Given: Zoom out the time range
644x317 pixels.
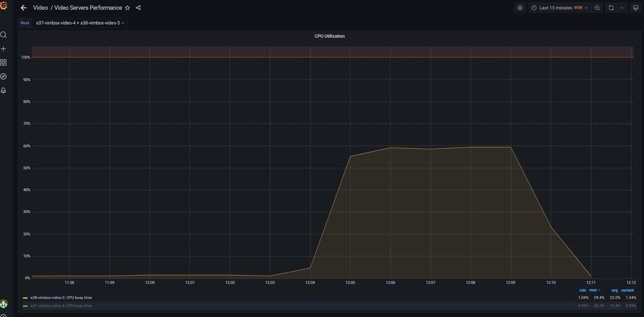Looking at the screenshot, I should (x=597, y=8).
